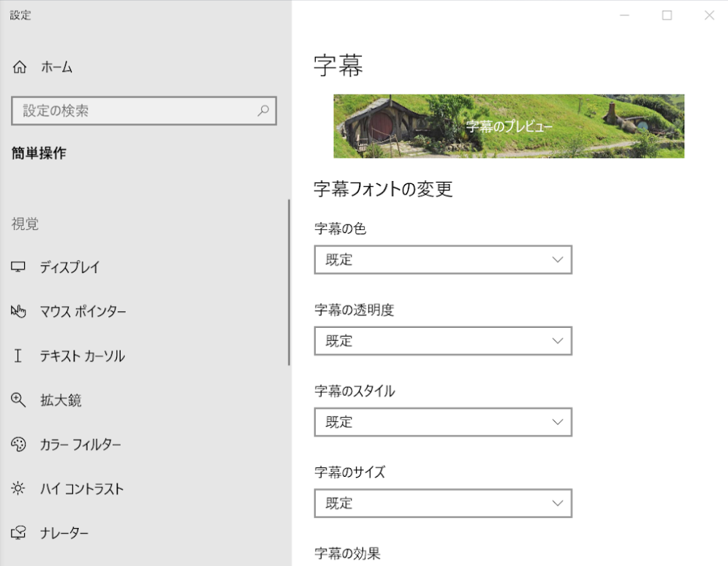
Task: Click the 字幕の効果 label
Action: [x=347, y=553]
